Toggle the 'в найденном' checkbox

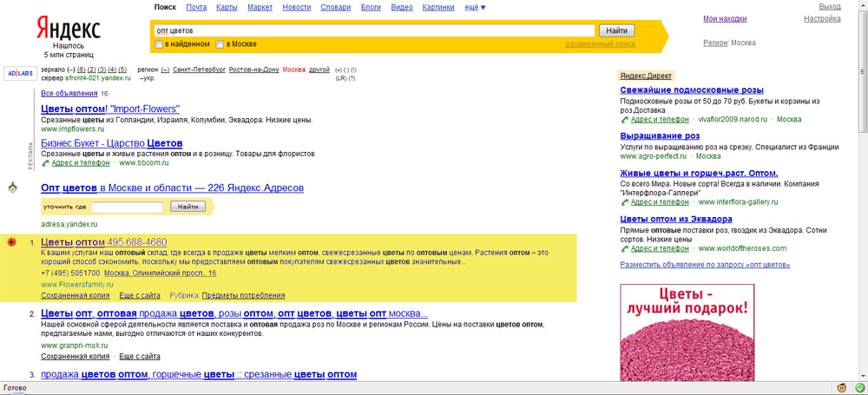(x=159, y=44)
